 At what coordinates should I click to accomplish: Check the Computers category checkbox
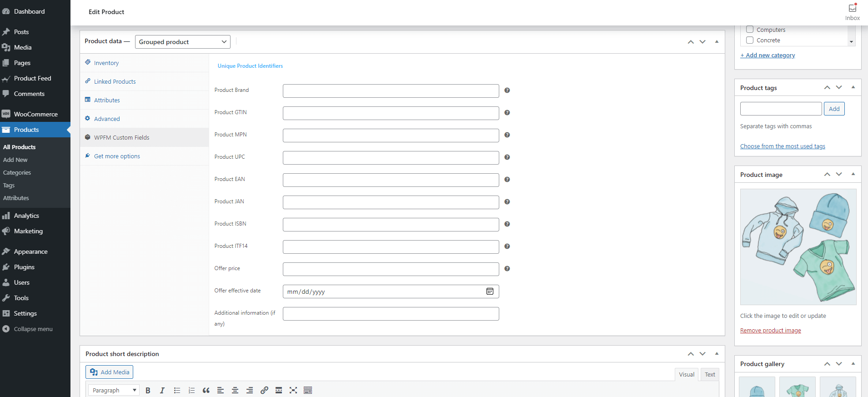pyautogui.click(x=750, y=30)
